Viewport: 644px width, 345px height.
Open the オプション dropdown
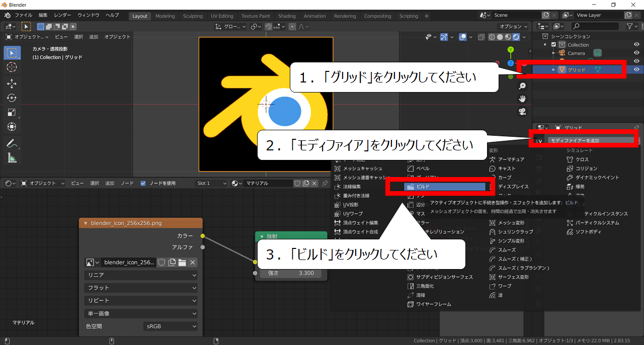click(x=513, y=27)
